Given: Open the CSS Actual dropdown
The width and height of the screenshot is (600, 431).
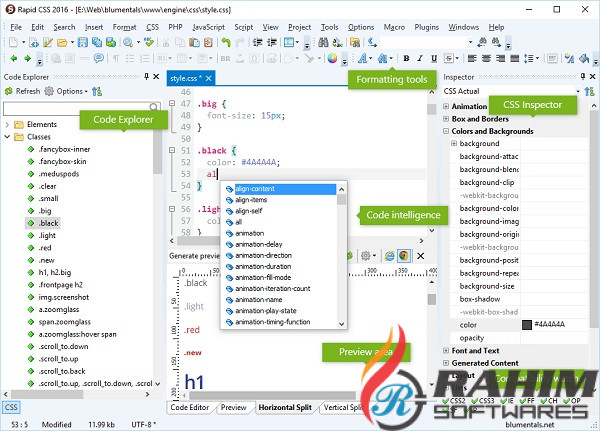Looking at the screenshot, I should (578, 91).
